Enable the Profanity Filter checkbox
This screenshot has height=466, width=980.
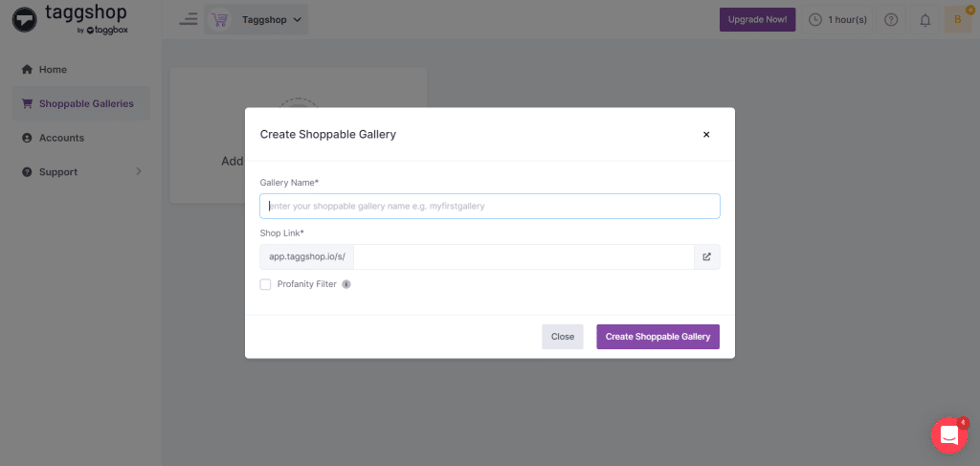[266, 284]
